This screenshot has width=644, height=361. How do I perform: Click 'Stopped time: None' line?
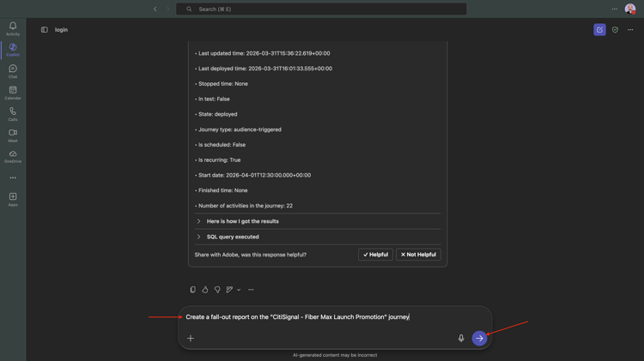222,84
